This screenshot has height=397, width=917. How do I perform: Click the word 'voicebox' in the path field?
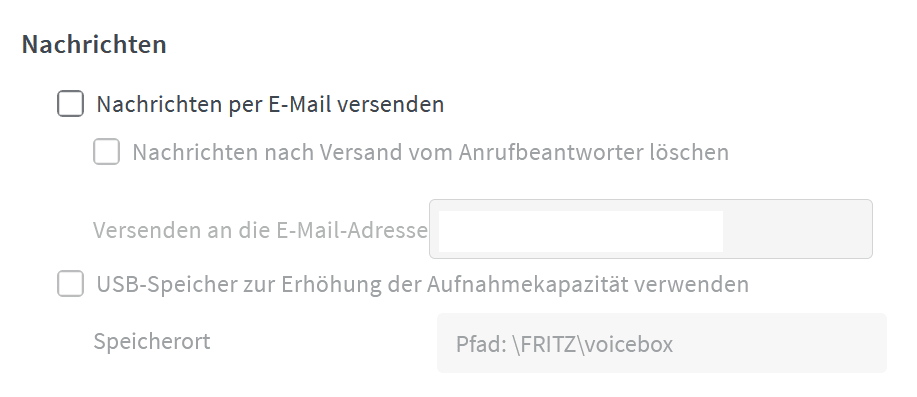(x=629, y=344)
